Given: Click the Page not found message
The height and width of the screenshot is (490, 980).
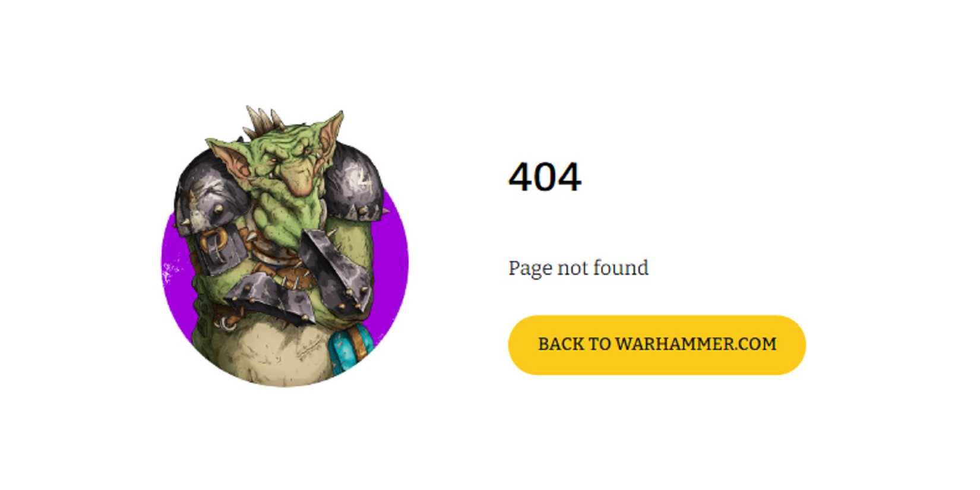Looking at the screenshot, I should pos(578,268).
